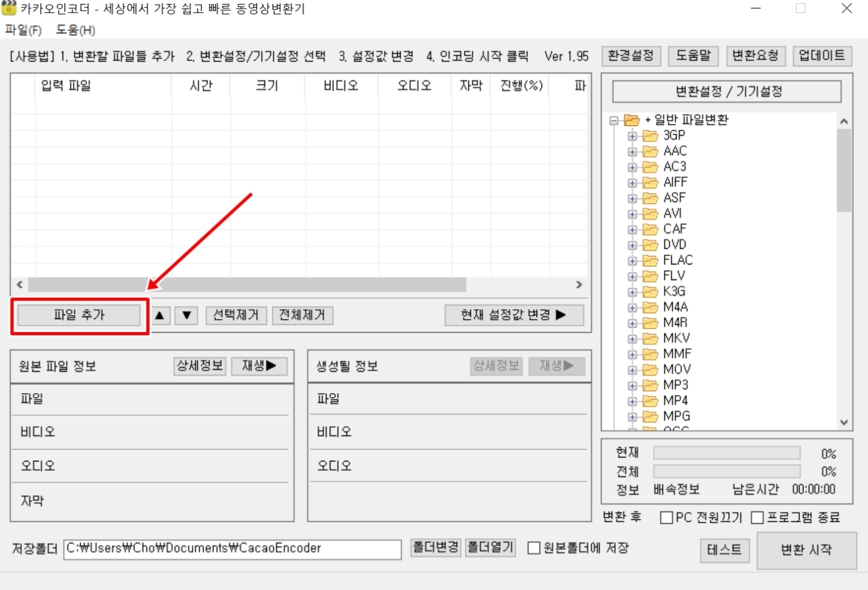Click the 비디오 column header
Screen dimensions: 868x590
click(x=341, y=86)
